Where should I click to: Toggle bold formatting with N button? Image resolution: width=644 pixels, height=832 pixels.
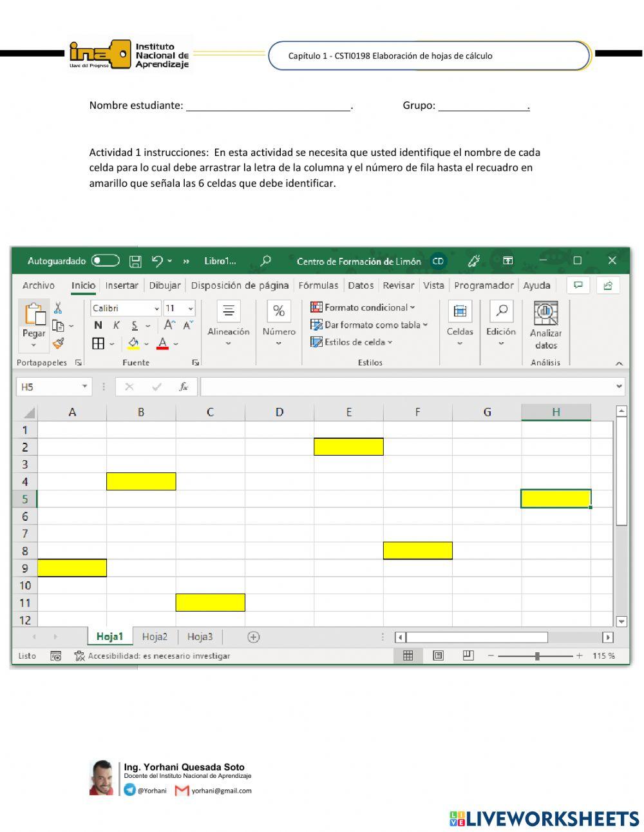point(98,325)
